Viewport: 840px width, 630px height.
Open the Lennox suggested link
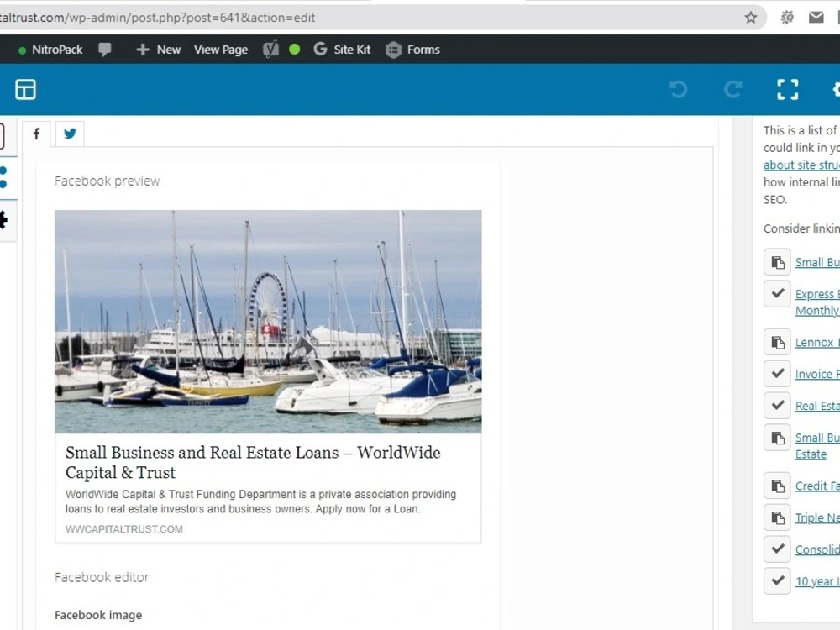817,343
